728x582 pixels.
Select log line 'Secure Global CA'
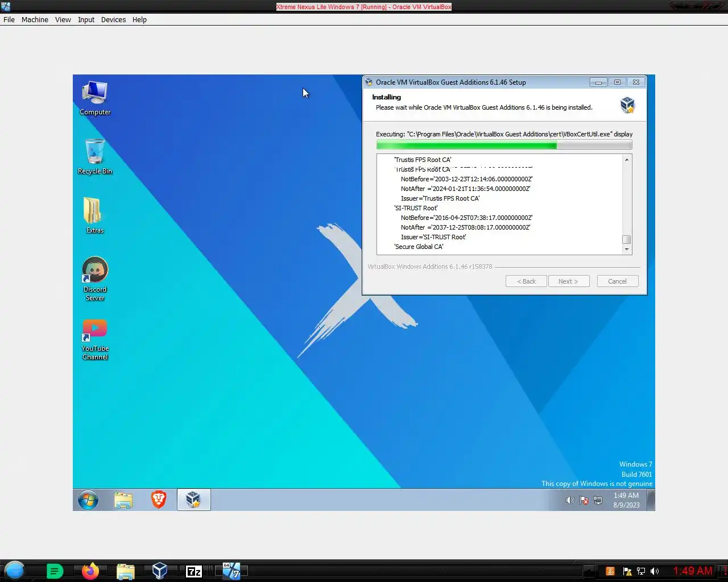point(419,247)
